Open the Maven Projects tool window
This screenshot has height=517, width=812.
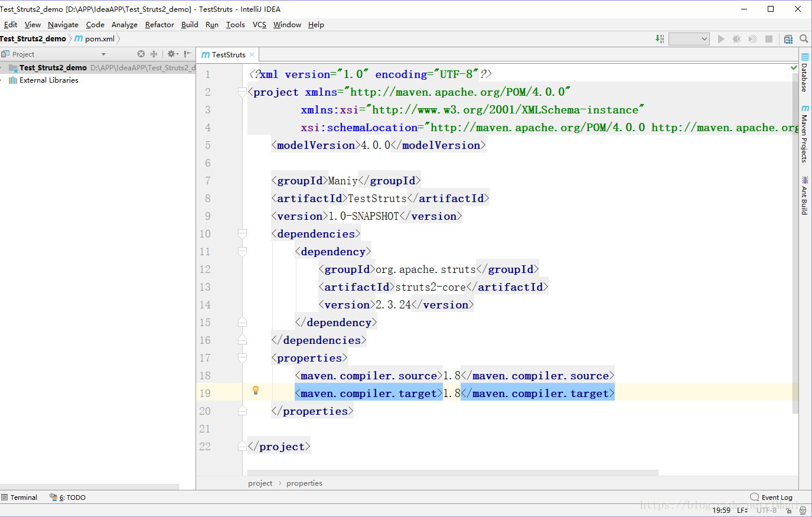pyautogui.click(x=804, y=134)
